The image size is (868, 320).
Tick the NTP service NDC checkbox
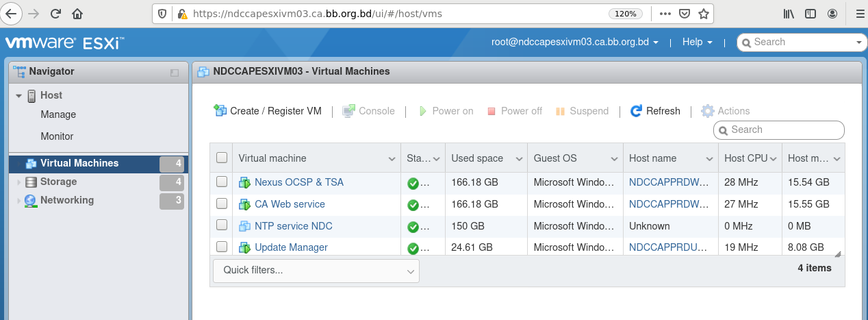222,225
